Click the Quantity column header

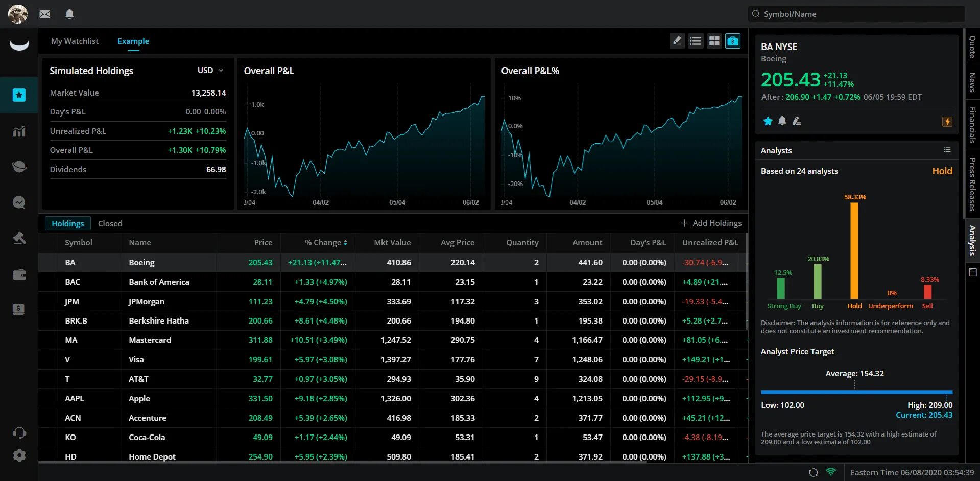522,243
